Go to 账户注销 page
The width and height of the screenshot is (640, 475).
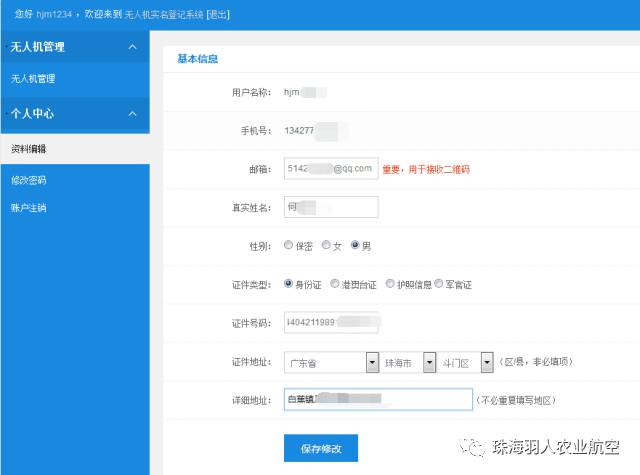pyautogui.click(x=28, y=208)
